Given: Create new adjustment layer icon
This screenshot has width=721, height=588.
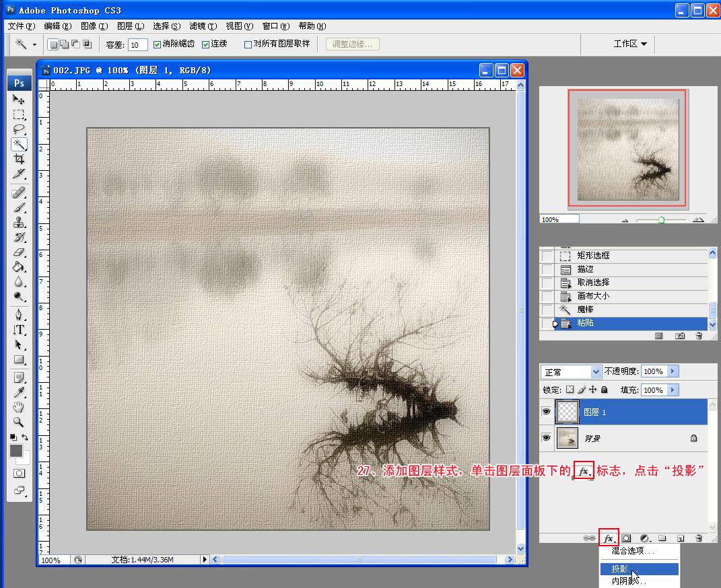Looking at the screenshot, I should click(x=645, y=538).
